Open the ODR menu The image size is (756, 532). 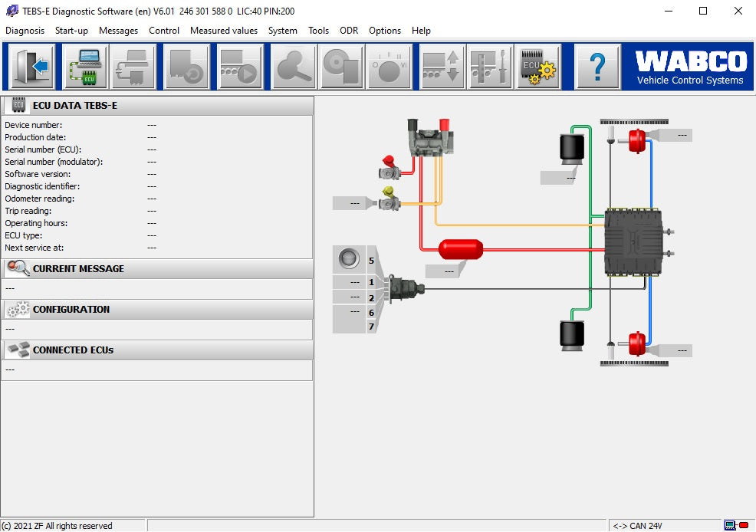(349, 31)
